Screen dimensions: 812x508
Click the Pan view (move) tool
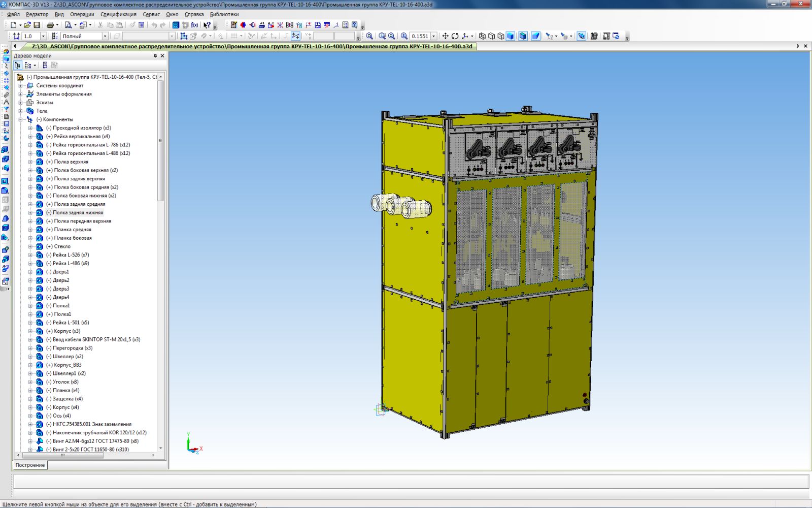coord(445,36)
